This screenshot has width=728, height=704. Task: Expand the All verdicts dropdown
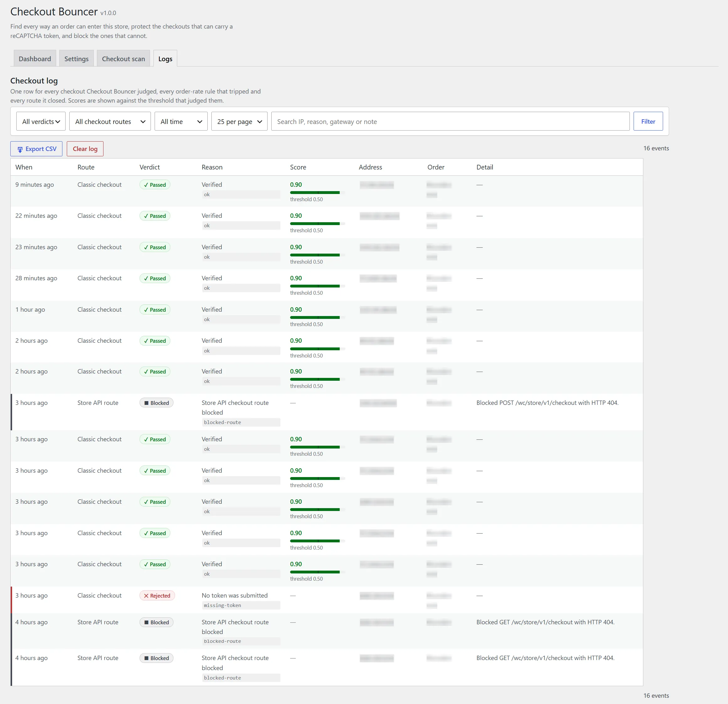click(x=41, y=121)
